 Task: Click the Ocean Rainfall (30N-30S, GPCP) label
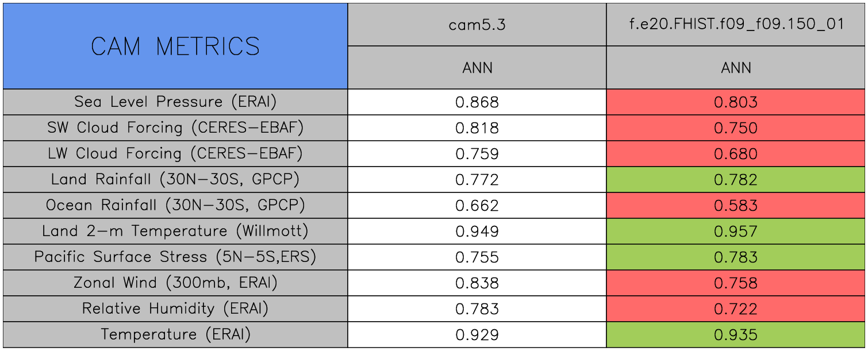(x=175, y=206)
